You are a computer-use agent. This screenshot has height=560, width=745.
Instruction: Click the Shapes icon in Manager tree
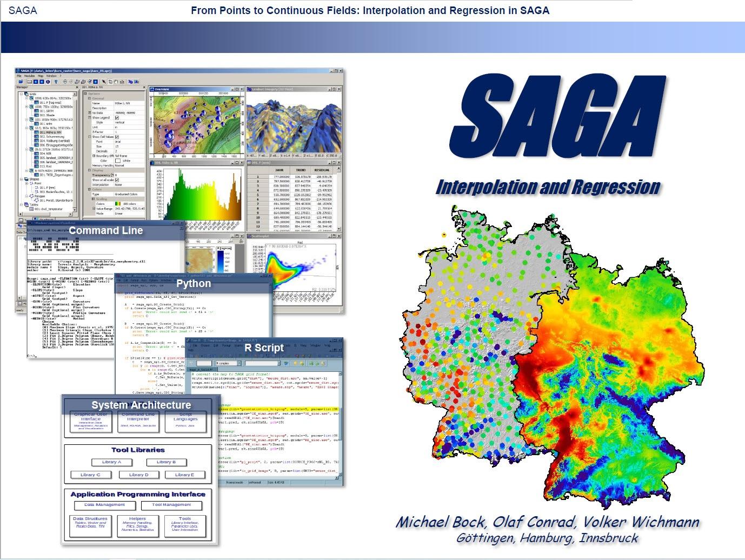[x=26, y=179]
